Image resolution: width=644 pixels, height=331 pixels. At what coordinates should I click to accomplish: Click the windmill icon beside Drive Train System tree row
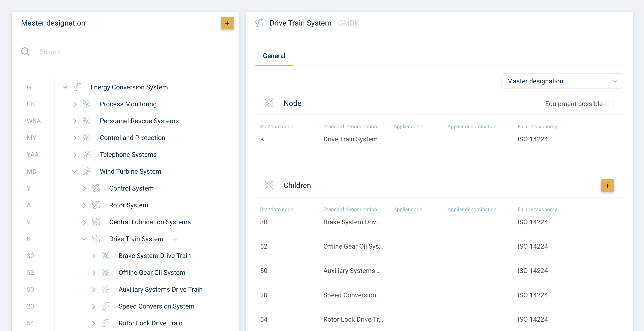coord(96,239)
